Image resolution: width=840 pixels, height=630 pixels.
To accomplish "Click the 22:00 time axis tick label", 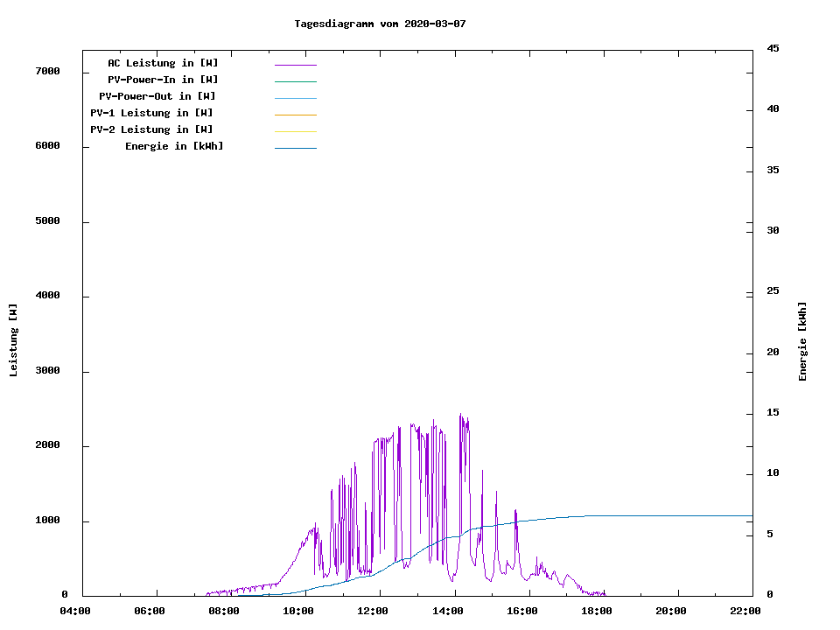I will (745, 611).
